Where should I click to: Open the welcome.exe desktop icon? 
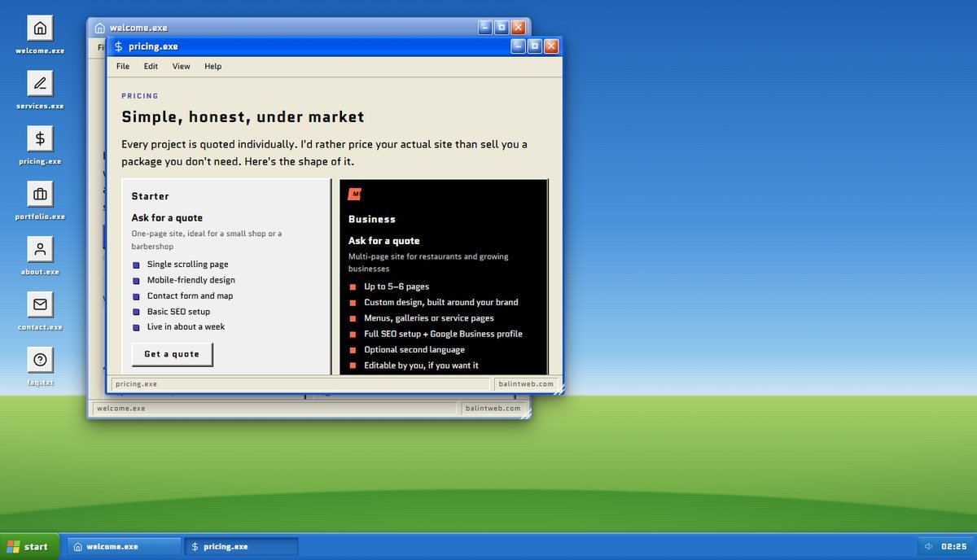[40, 35]
